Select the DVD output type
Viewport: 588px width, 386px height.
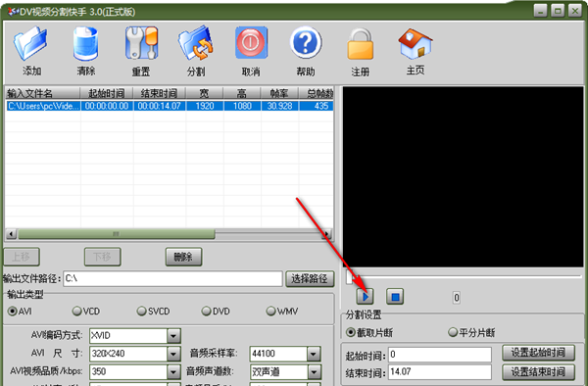click(216, 312)
